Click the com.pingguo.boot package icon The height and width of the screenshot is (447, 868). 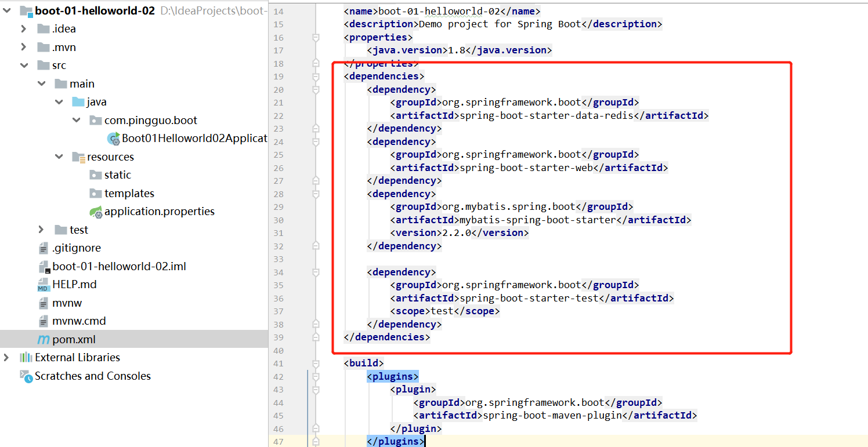[96, 120]
